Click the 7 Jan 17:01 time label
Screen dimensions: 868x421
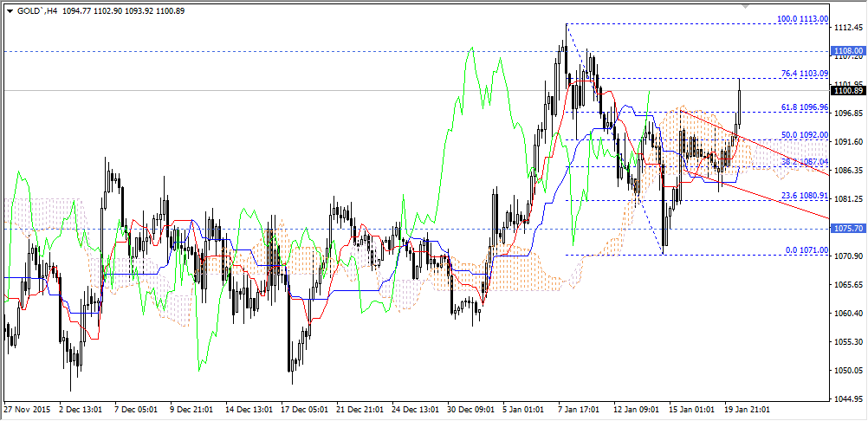(579, 410)
